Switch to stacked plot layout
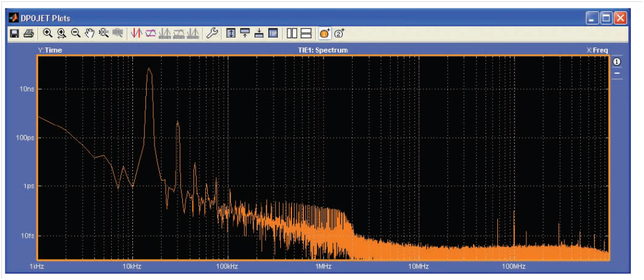 click(306, 33)
